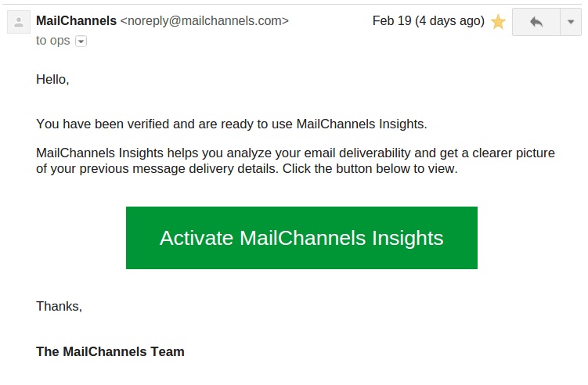Click 'The MailChannels Team' signature
588x385 pixels.
pos(110,351)
